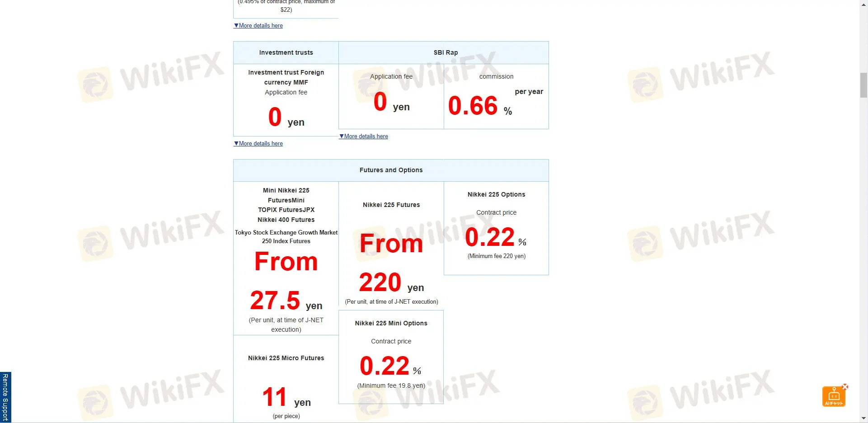868x423 pixels.
Task: Close the AI chat widget
Action: pyautogui.click(x=845, y=387)
